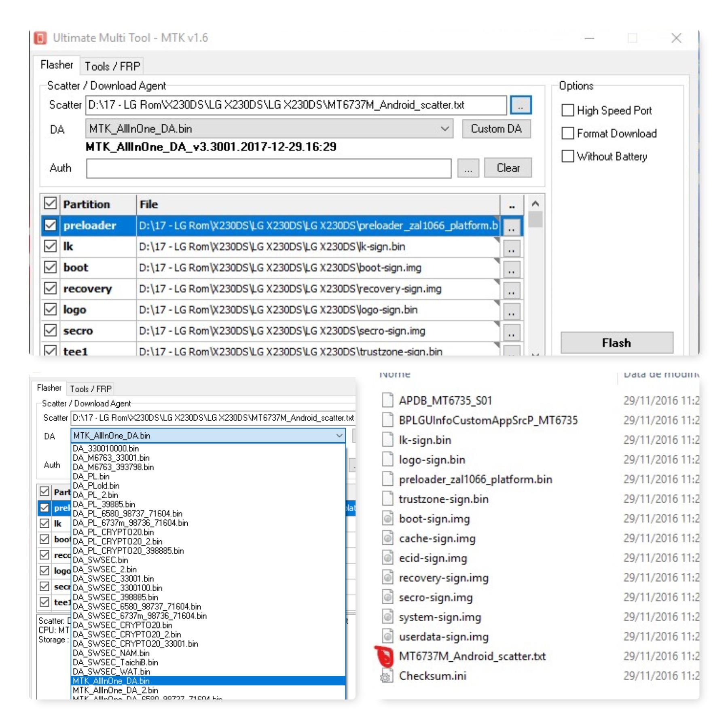Browse for an Auth file with the ... button
The height and width of the screenshot is (728, 728).
coord(468,168)
